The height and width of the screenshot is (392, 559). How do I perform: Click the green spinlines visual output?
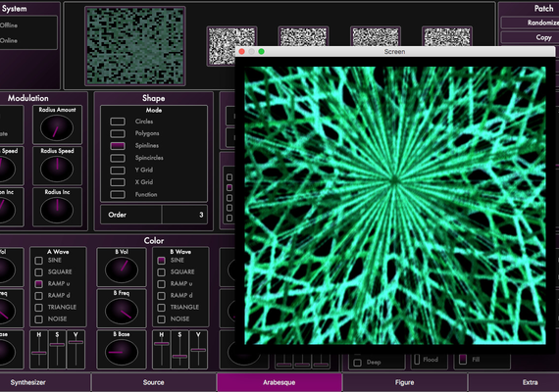click(x=394, y=206)
